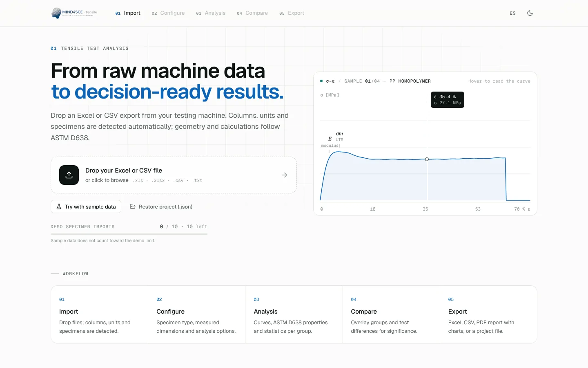Toggle dark mode with the moon icon
Viewport: 588px width, 368px height.
(x=530, y=13)
